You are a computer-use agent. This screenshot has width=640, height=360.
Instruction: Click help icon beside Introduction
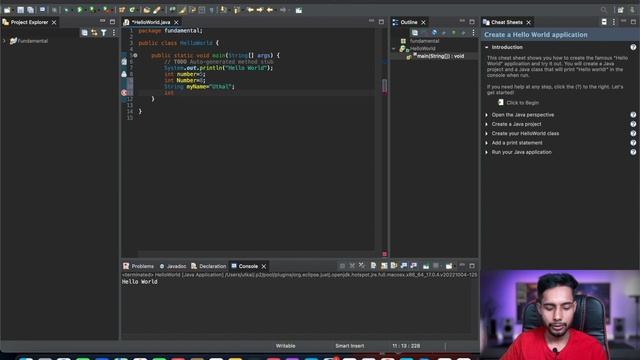(x=633, y=47)
